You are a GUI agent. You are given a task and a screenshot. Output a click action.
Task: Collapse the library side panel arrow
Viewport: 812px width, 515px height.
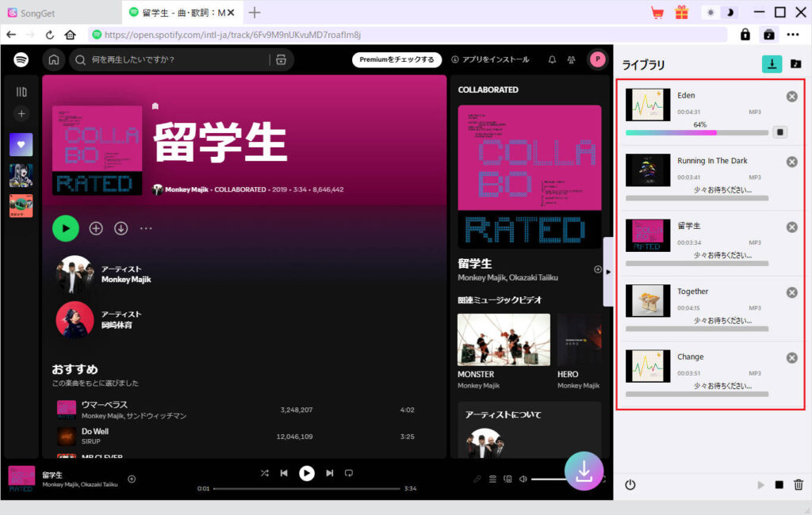click(608, 272)
